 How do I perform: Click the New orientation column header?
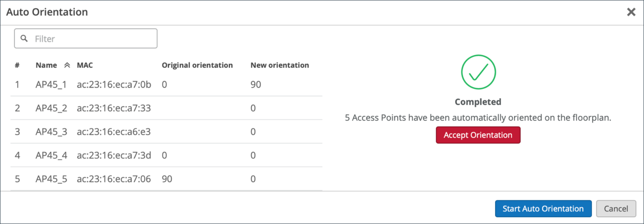279,65
